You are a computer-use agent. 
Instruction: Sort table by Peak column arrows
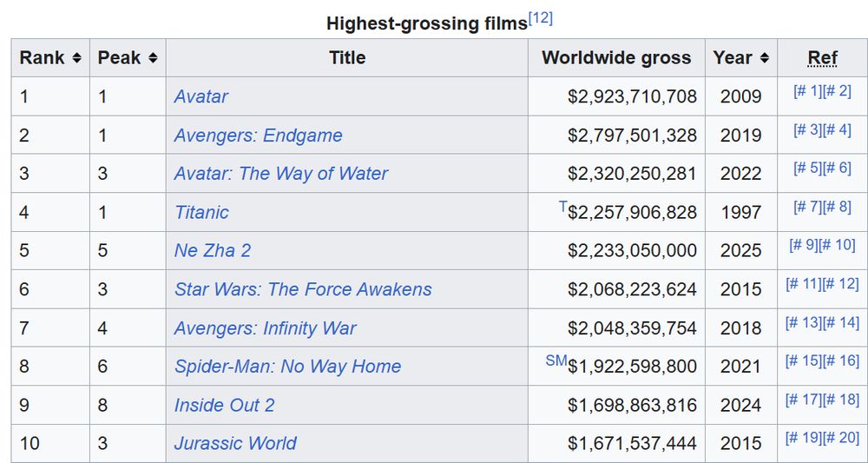click(x=153, y=57)
